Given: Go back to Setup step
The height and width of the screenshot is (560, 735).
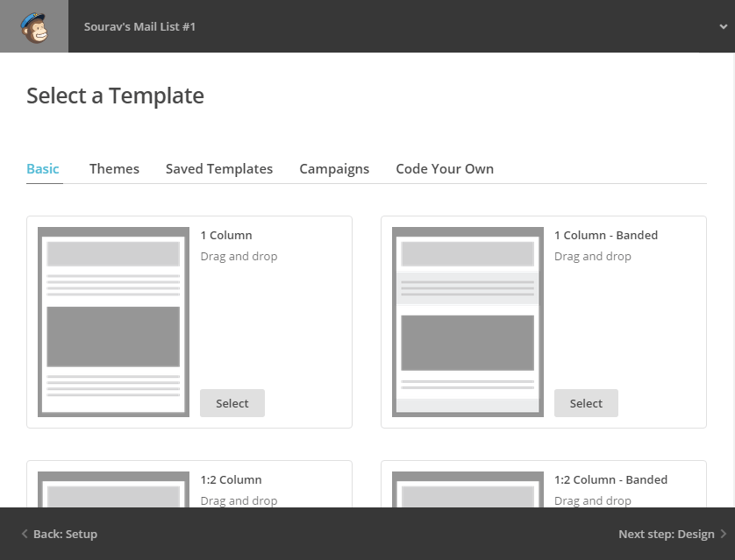Looking at the screenshot, I should pos(60,534).
